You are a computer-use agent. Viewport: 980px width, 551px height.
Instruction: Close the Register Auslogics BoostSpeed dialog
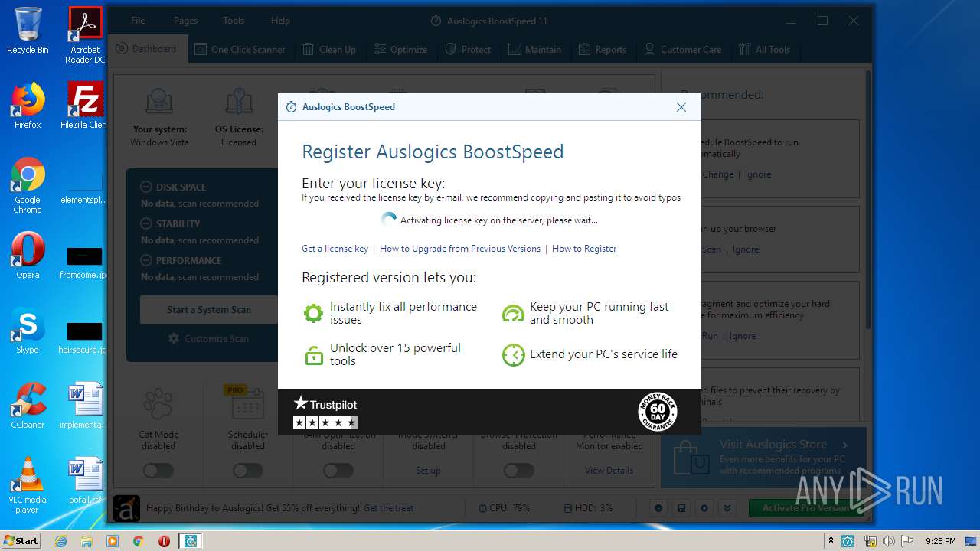681,107
